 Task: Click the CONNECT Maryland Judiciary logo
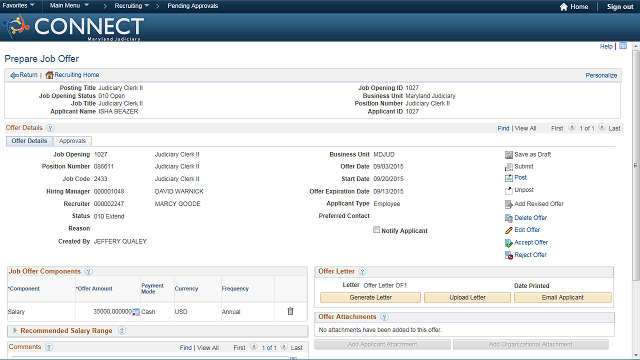(73, 27)
